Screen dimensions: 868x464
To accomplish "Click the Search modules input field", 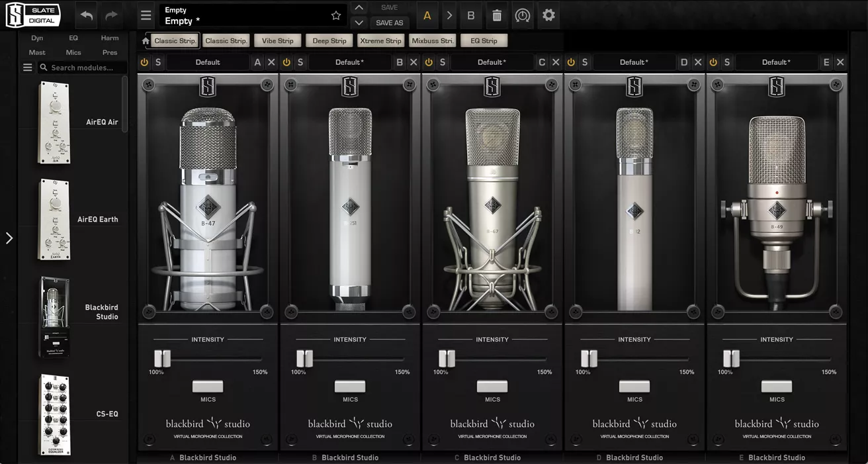I will click(x=82, y=67).
